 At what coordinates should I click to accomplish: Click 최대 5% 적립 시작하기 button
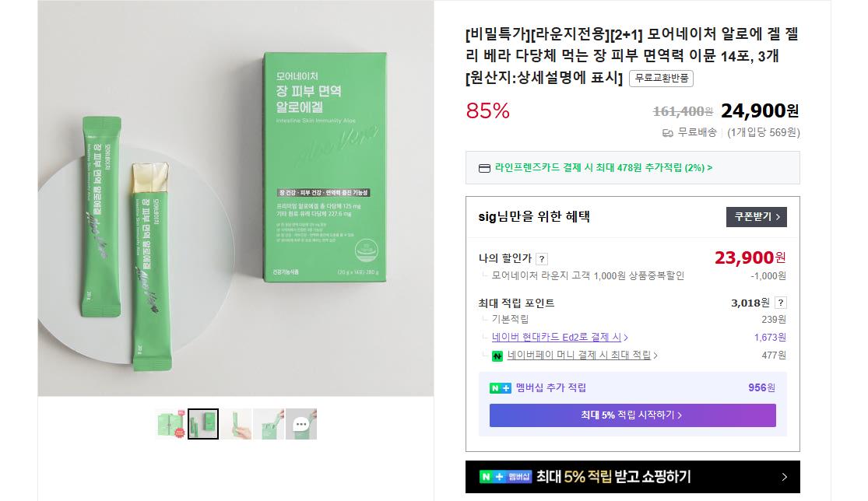pyautogui.click(x=632, y=415)
